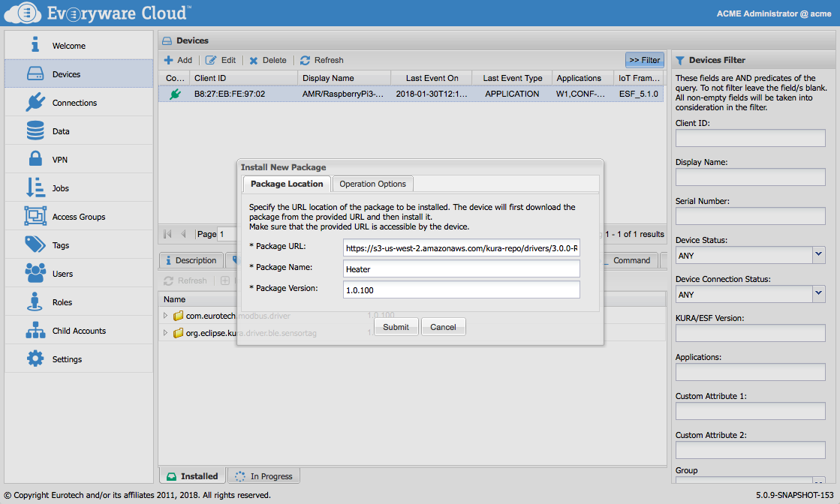Open the Roles icon in sidebar
This screenshot has height=504, width=840.
[35, 301]
